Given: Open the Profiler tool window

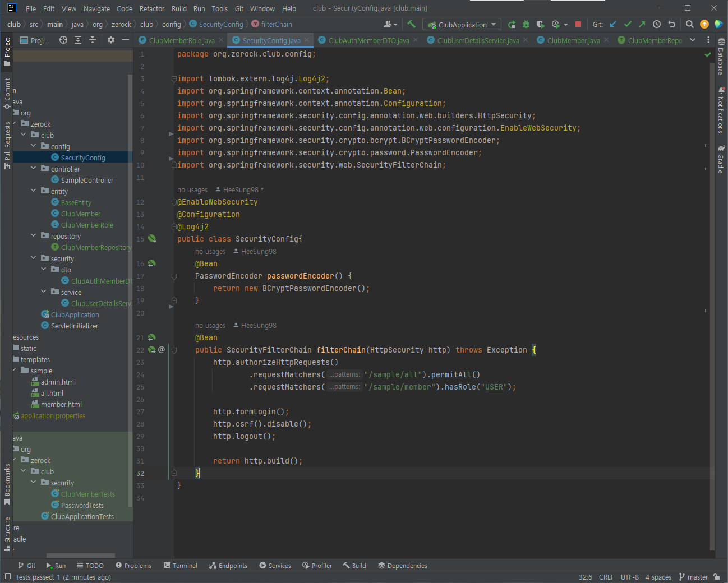Looking at the screenshot, I should point(317,566).
